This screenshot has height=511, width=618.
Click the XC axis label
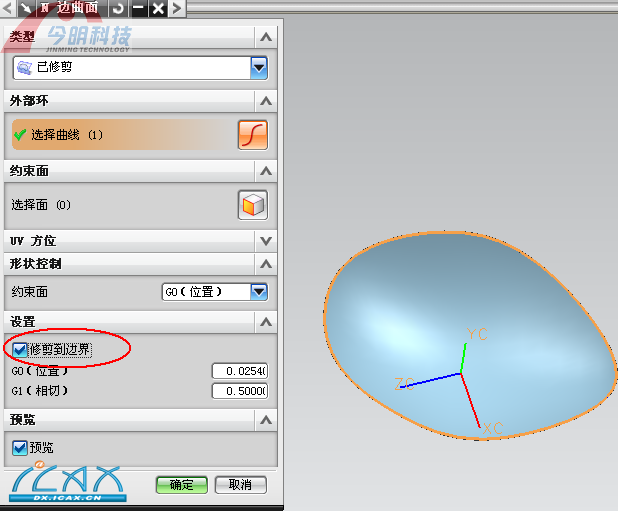(493, 428)
